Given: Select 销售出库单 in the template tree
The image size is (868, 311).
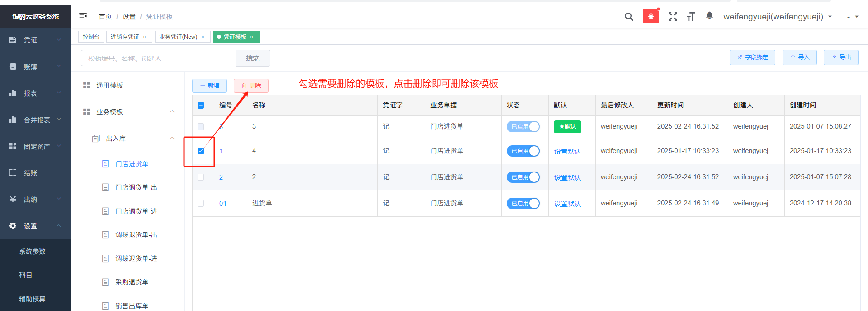Looking at the screenshot, I should 132,306.
